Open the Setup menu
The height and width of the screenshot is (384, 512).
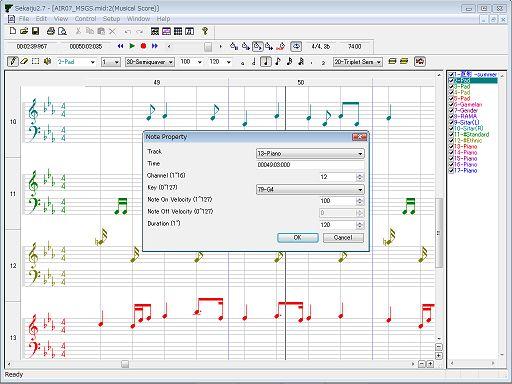(111, 19)
